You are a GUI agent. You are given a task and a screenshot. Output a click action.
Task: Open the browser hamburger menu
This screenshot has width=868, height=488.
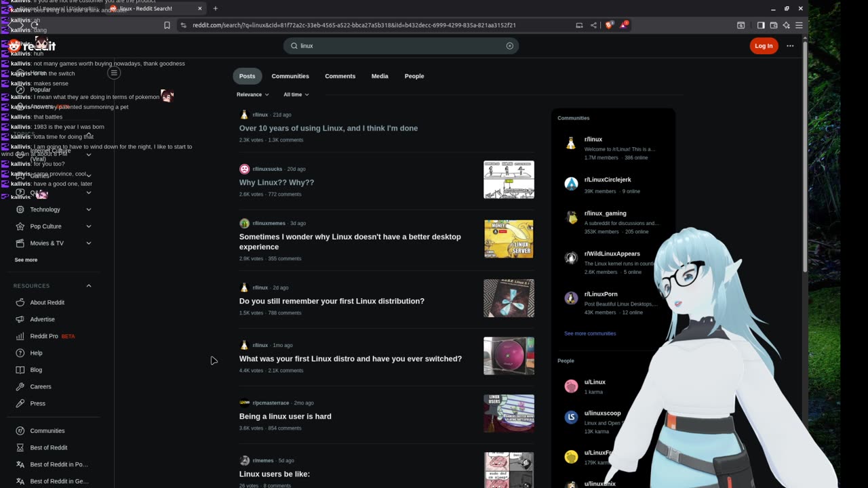799,25
